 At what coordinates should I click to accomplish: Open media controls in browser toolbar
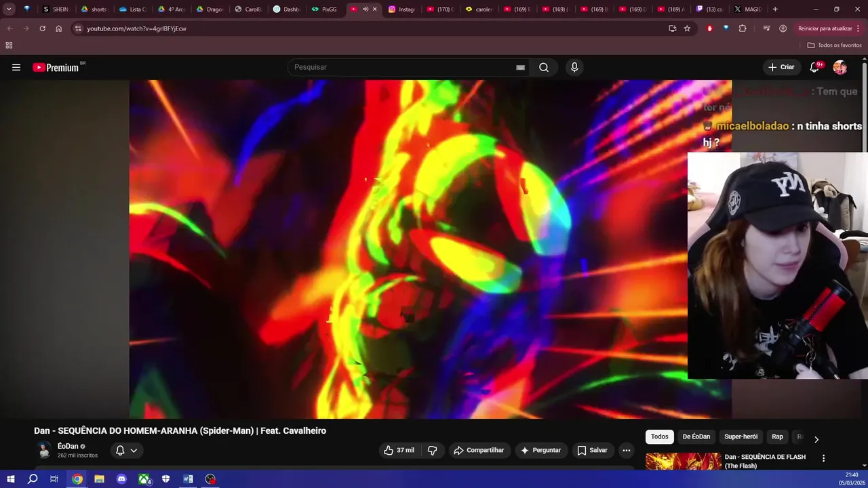[766, 28]
